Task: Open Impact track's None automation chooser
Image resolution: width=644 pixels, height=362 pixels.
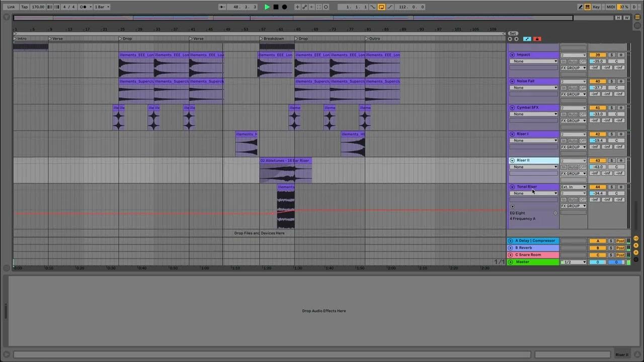Action: tap(533, 61)
